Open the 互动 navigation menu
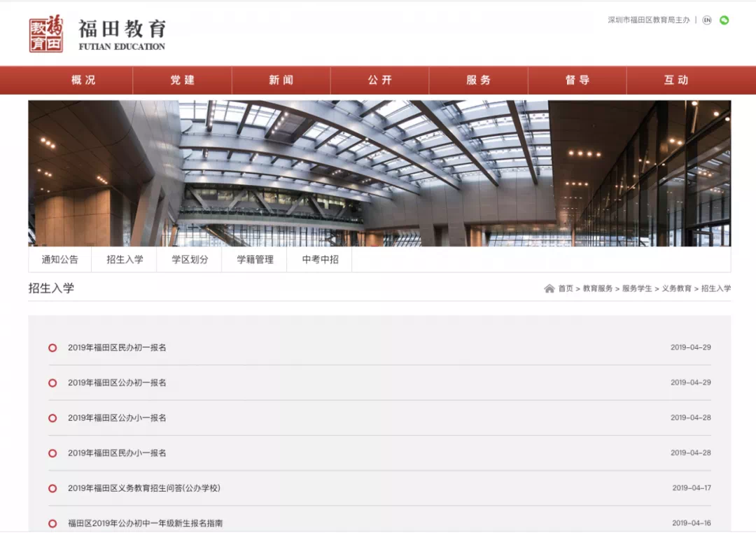 pyautogui.click(x=675, y=81)
